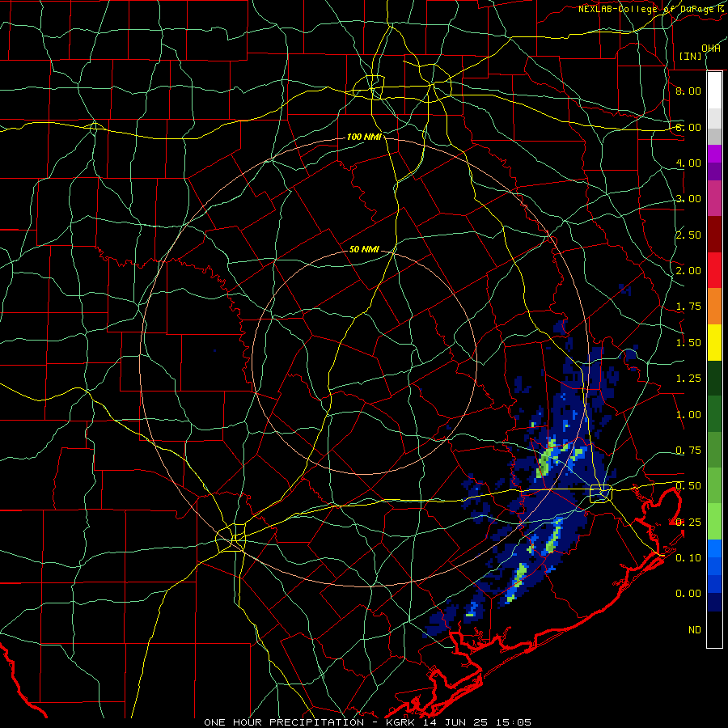Click the '4.00' scale value
The width and height of the screenshot is (728, 728).
click(688, 163)
